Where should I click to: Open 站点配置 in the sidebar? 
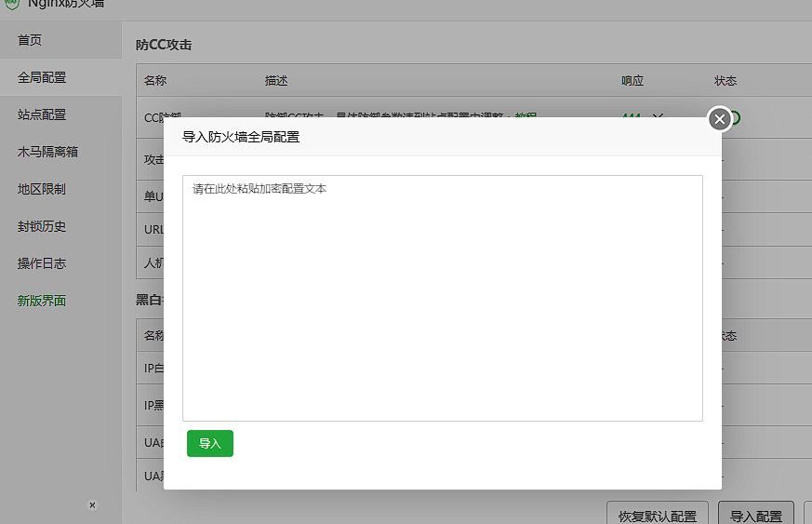42,114
